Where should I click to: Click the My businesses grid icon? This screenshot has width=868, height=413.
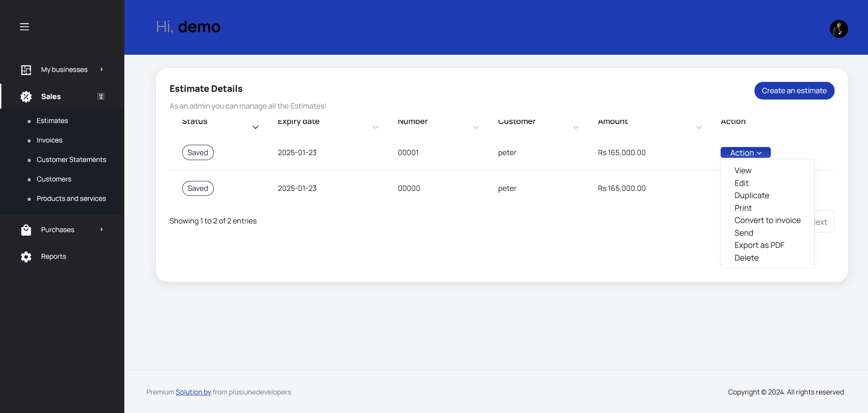[x=26, y=69]
